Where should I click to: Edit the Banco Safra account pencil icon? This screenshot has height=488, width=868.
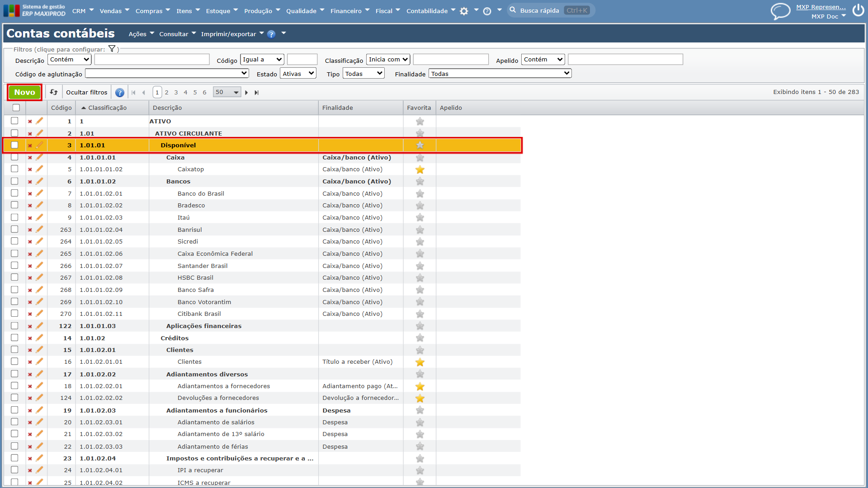(x=39, y=290)
